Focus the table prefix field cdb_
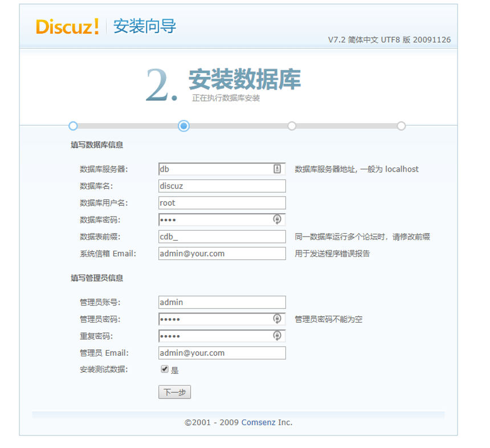Screen dimensions: 490x448 222,237
